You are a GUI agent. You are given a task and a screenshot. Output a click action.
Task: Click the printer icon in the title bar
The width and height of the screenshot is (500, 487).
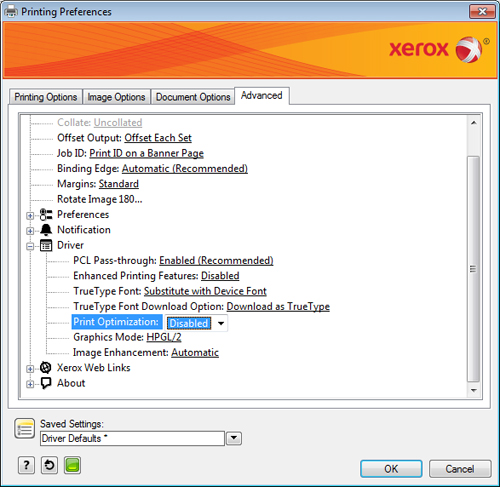click(11, 11)
